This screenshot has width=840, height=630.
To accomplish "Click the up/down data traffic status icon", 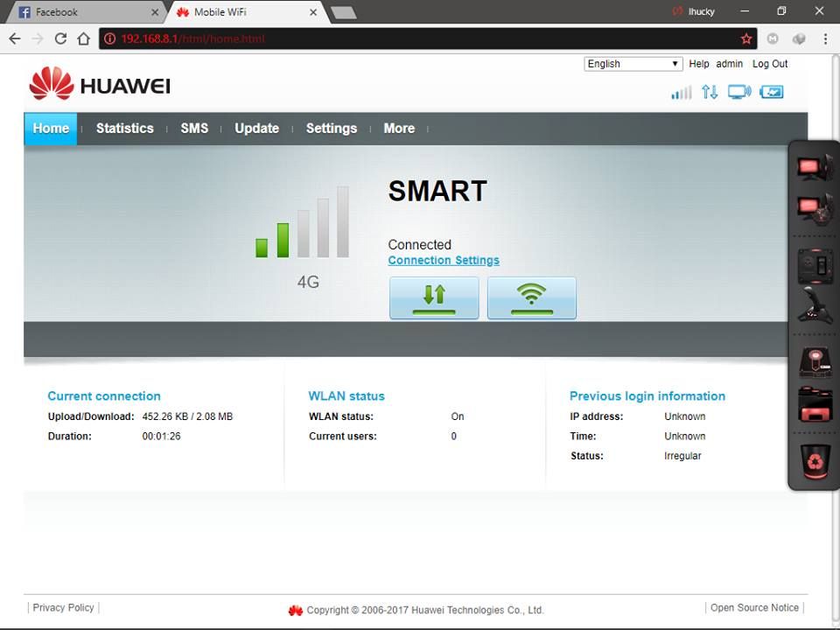I will coord(710,92).
